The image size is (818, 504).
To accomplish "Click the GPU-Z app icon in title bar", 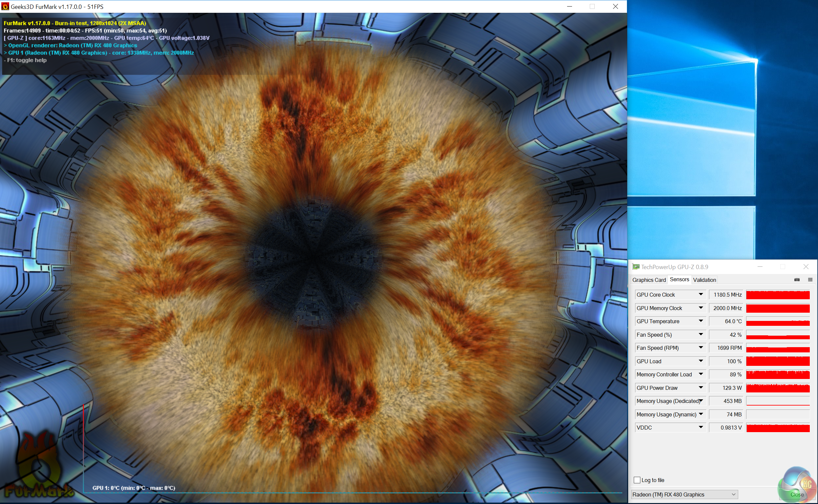I will coord(636,267).
